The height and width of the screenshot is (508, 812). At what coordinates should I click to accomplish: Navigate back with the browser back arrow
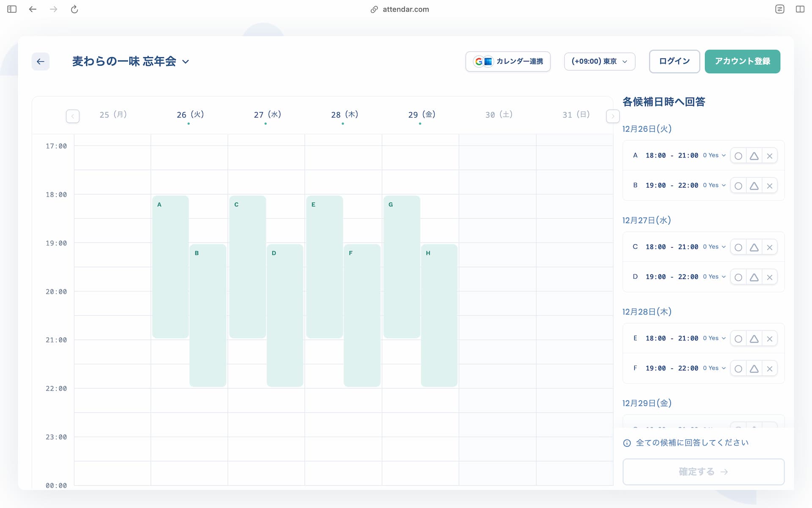pos(33,9)
